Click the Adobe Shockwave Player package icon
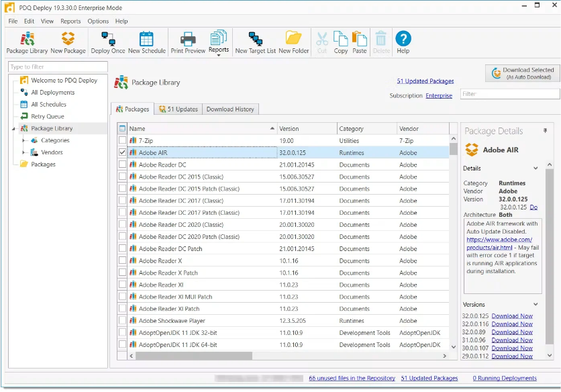Viewport: 561px width, 392px height. [x=133, y=320]
